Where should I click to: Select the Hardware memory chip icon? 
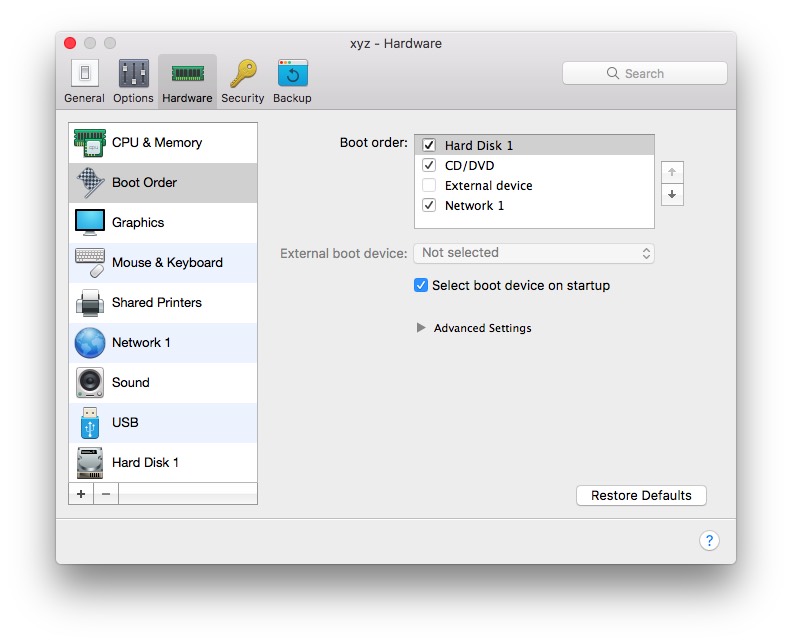187,74
